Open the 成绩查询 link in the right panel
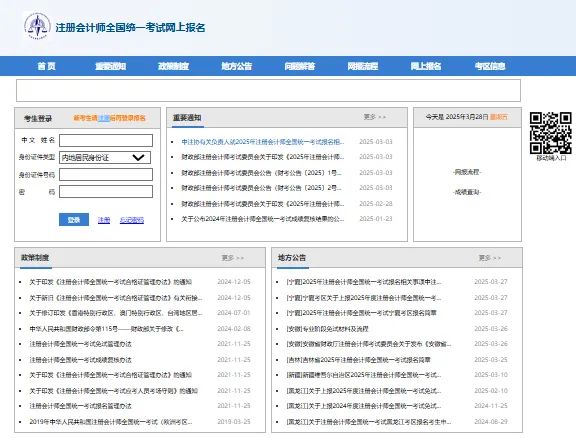The width and height of the screenshot is (576, 438). pos(467,192)
